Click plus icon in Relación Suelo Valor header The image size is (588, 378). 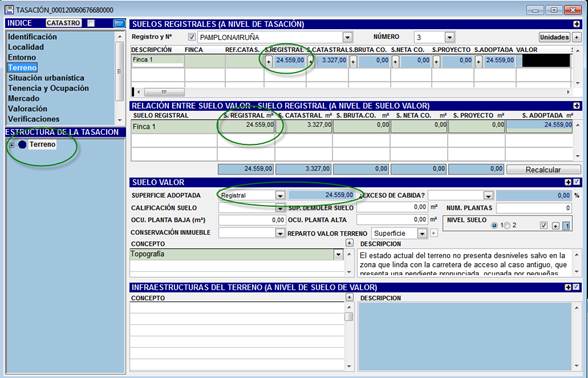coord(576,106)
